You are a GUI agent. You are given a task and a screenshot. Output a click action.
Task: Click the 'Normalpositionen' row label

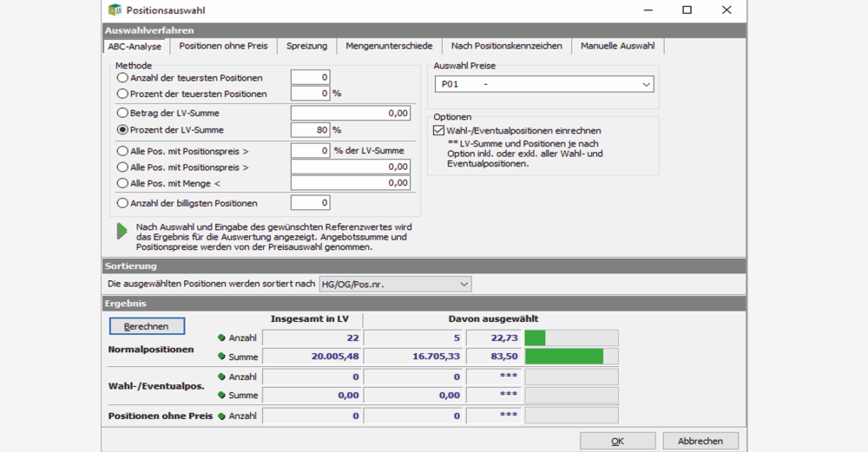pos(151,349)
